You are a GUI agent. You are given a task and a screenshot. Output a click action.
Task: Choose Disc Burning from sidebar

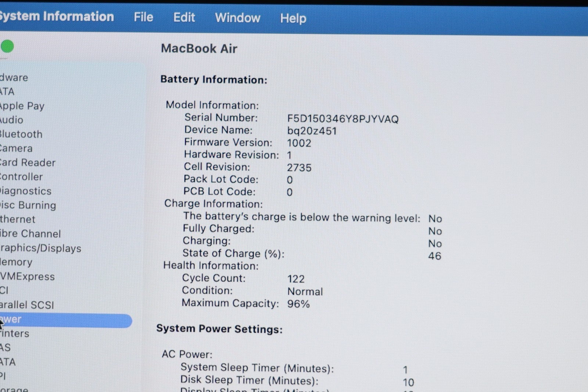[x=28, y=205]
